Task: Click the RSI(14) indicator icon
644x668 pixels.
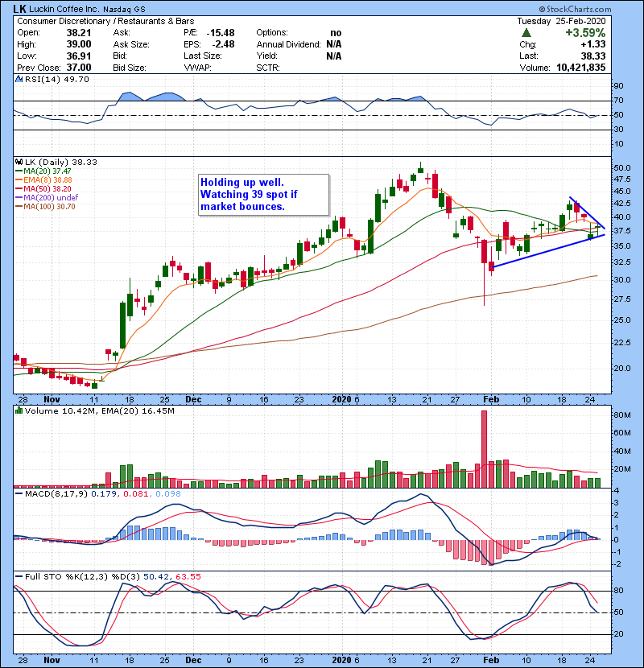Action: [19, 79]
